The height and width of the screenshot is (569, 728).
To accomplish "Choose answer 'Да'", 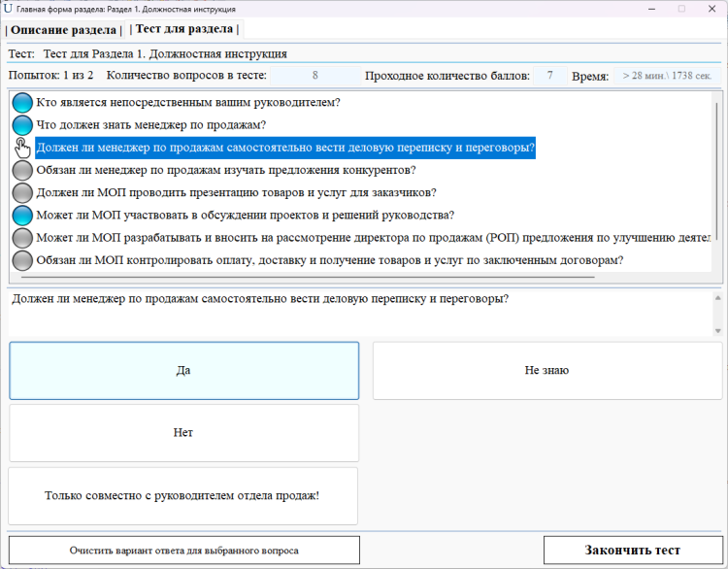I will [183, 370].
